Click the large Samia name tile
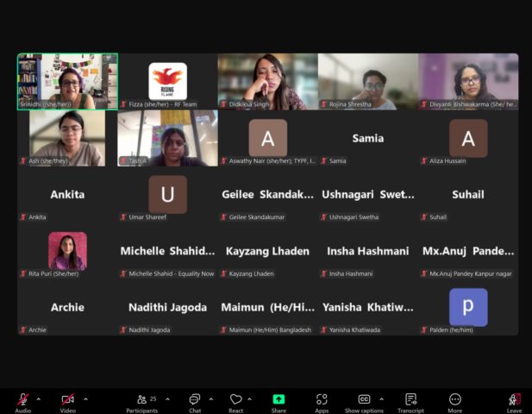532x414 pixels. tap(368, 138)
